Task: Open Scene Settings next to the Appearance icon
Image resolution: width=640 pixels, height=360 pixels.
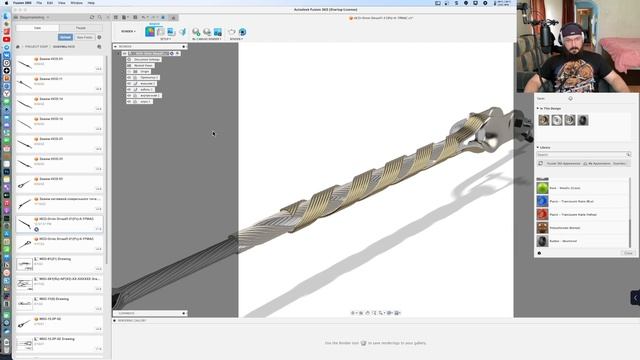Action: point(161,32)
